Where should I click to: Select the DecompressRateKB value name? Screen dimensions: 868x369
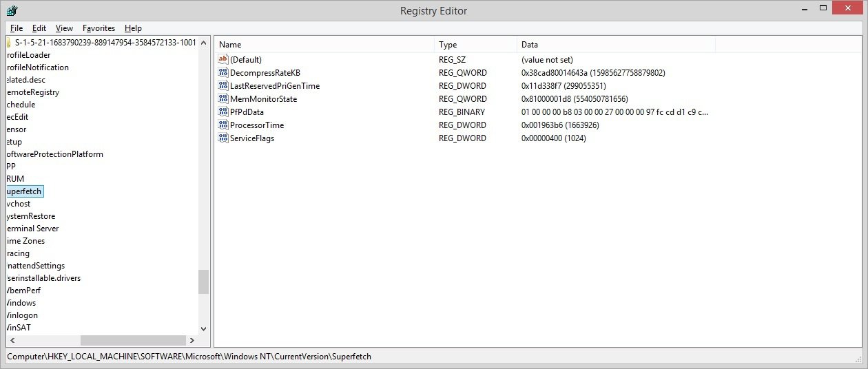[265, 73]
